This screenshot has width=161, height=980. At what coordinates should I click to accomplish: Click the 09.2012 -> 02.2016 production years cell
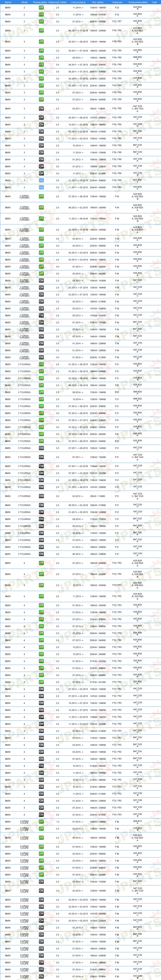point(78,505)
